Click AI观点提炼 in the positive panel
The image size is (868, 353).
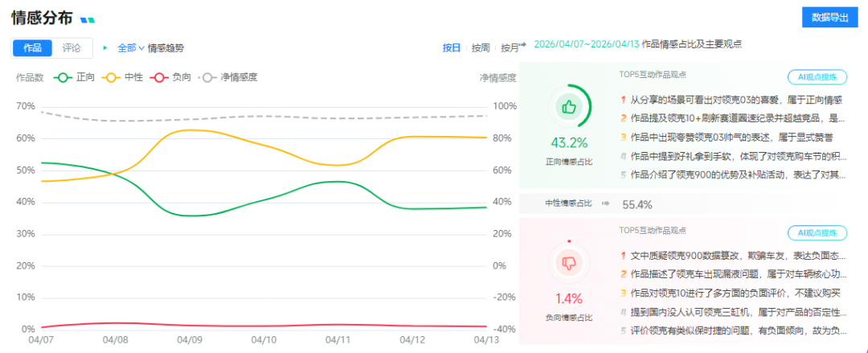(817, 78)
